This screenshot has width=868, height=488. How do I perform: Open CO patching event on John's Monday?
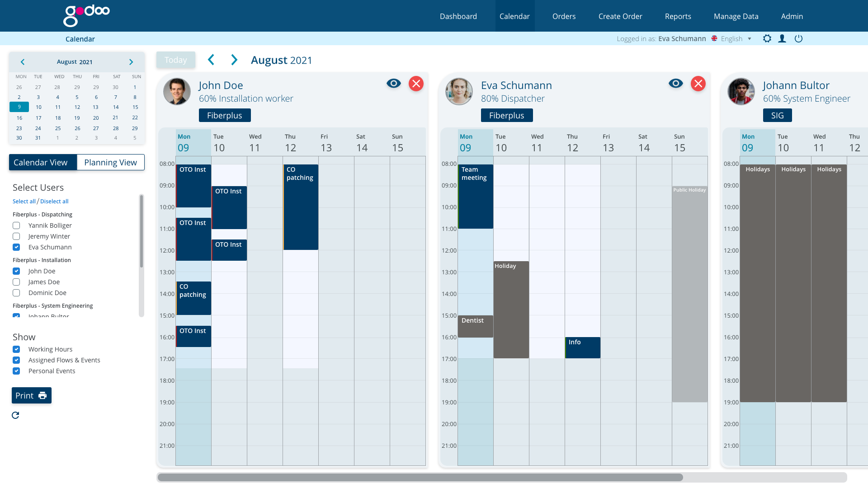(193, 298)
